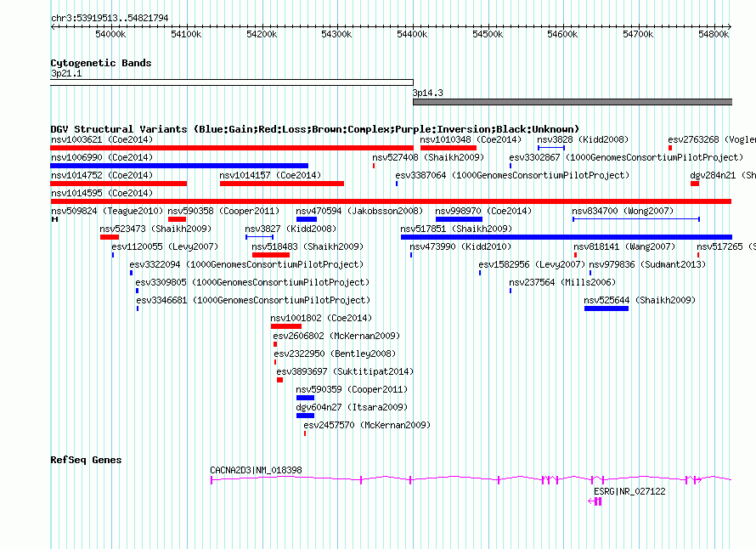Click the chr3:53919513..54821794 coordinates text
This screenshot has width=756, height=549.
pyautogui.click(x=110, y=19)
